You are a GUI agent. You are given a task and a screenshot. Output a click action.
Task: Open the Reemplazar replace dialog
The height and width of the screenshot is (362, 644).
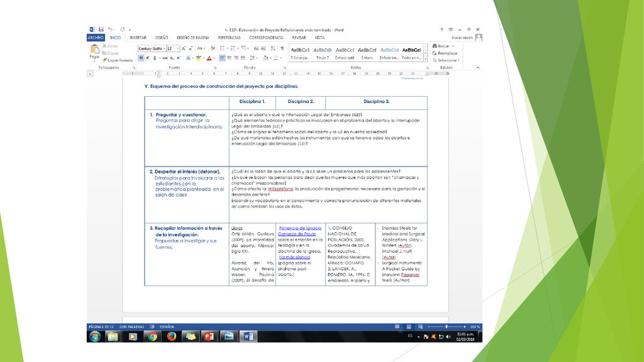(x=445, y=53)
